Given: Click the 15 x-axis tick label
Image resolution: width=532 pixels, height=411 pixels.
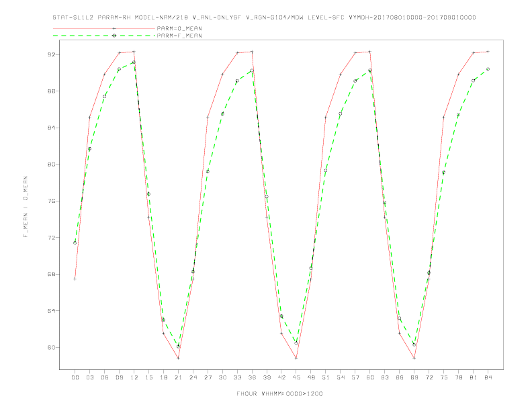Looking at the screenshot, I should pyautogui.click(x=148, y=377).
